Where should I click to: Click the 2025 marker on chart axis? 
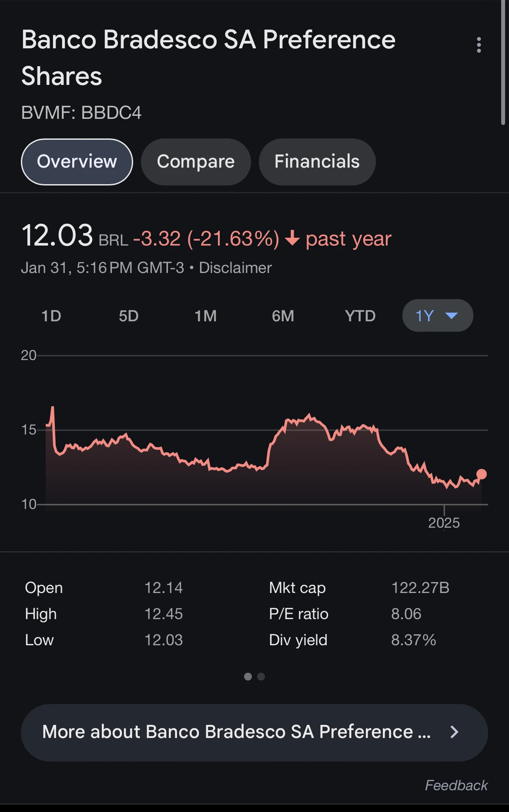[x=444, y=522]
